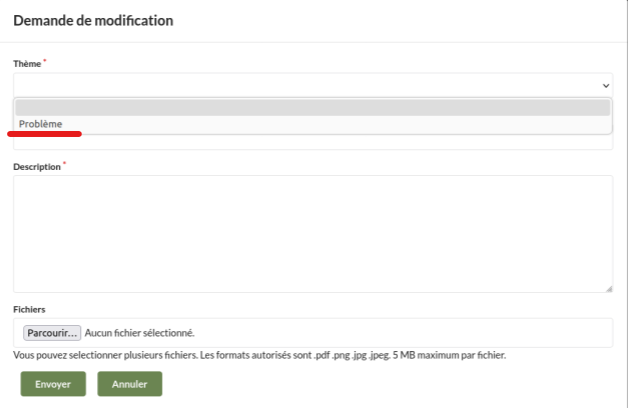Click the Thème field label
628x408 pixels.
click(x=27, y=64)
